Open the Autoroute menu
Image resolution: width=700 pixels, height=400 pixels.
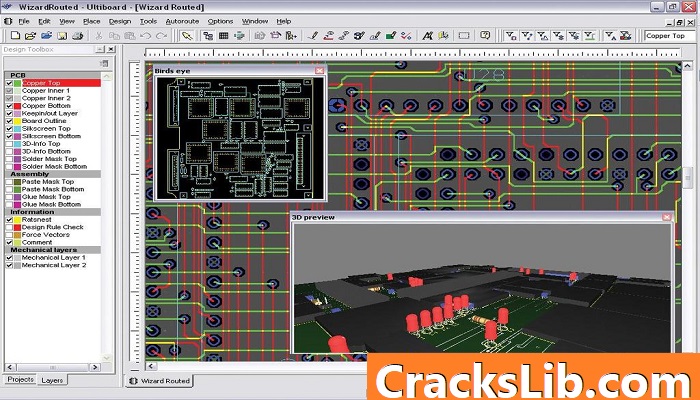point(182,21)
